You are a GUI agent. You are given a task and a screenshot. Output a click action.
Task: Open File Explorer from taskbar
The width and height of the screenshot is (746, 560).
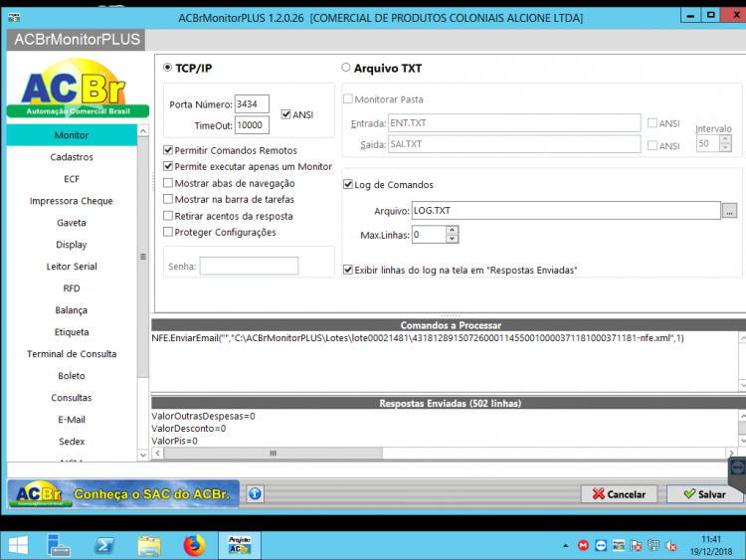pos(149,545)
